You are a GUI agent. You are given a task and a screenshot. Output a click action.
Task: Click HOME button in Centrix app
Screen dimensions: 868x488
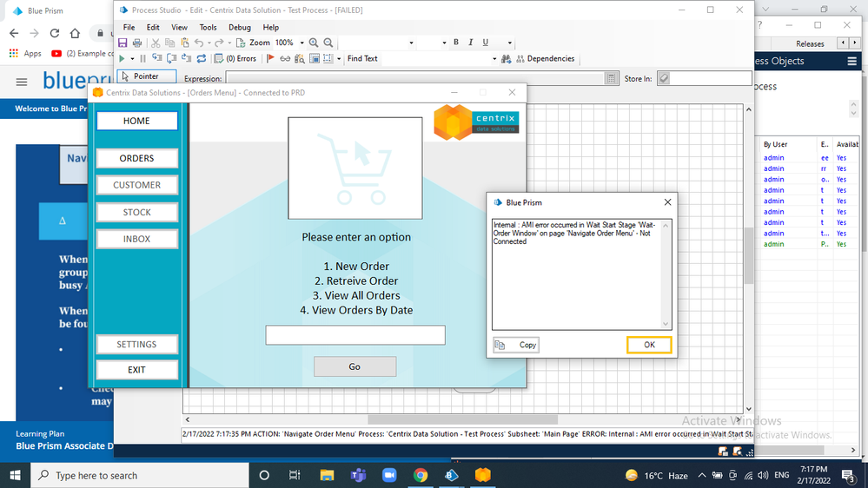click(136, 121)
